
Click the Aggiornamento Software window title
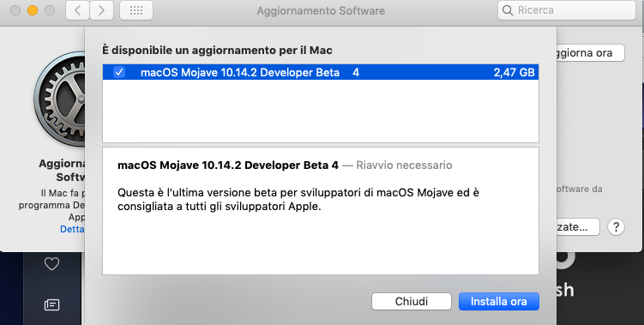pos(321,10)
